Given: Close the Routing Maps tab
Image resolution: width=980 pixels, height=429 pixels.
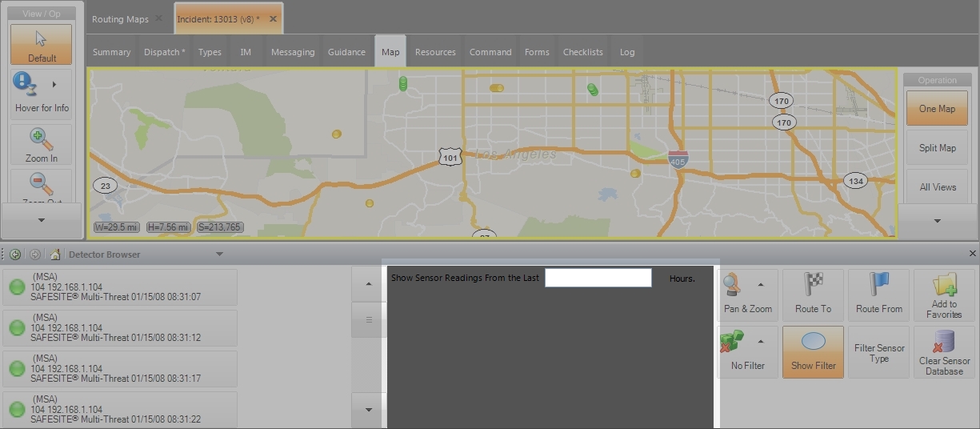Looking at the screenshot, I should [x=158, y=18].
